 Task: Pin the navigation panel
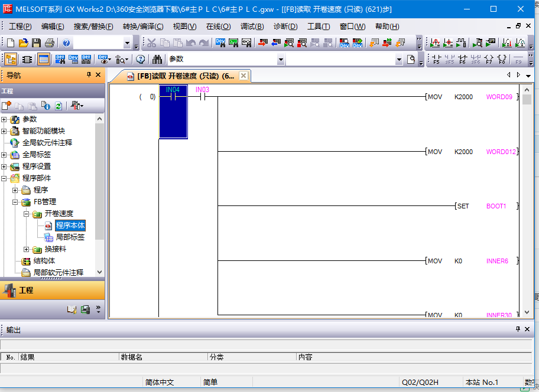89,75
